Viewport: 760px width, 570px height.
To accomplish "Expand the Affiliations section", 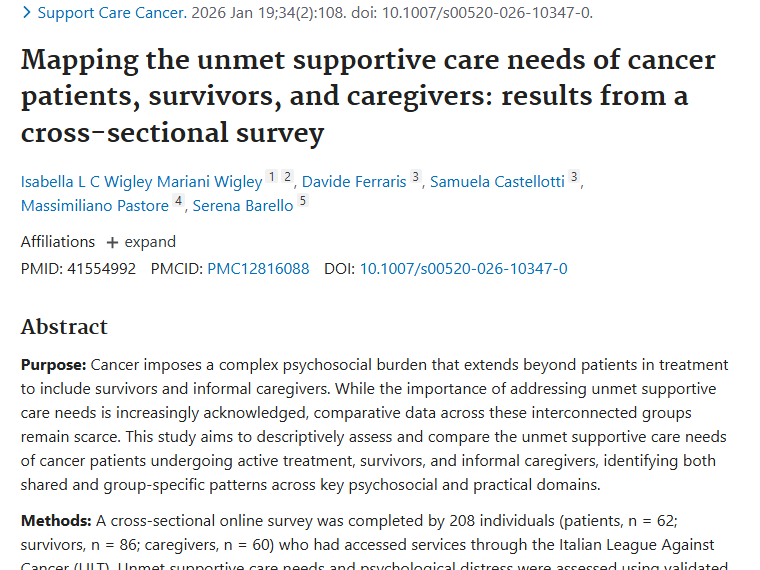I will click(x=141, y=242).
